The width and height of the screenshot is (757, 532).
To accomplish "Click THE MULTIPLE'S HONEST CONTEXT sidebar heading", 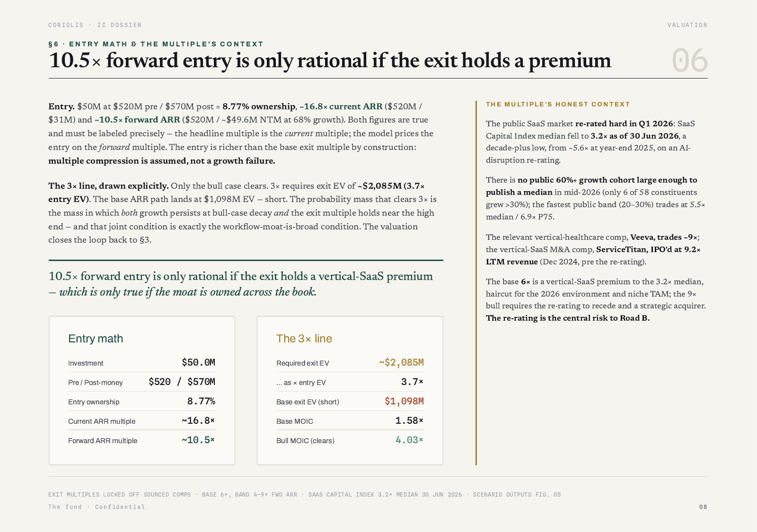I will (558, 105).
